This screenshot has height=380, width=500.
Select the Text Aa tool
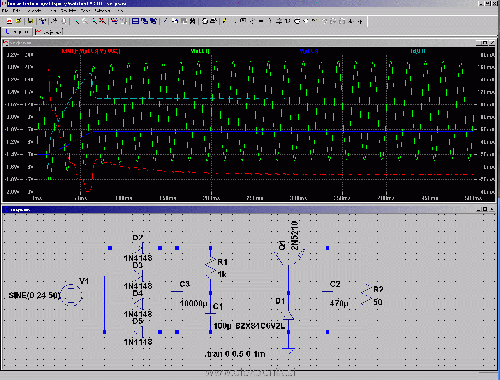click(x=351, y=21)
